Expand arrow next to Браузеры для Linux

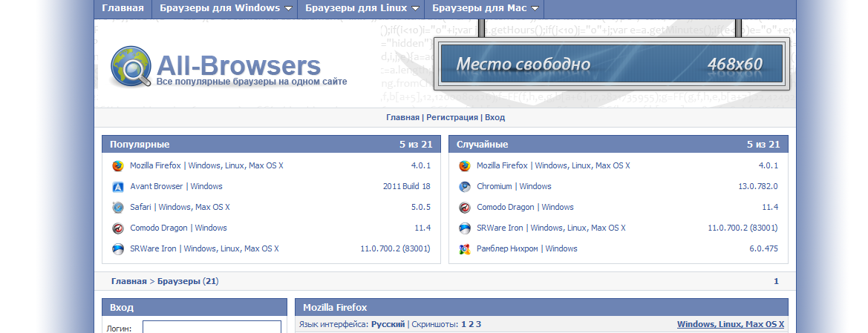coord(414,9)
